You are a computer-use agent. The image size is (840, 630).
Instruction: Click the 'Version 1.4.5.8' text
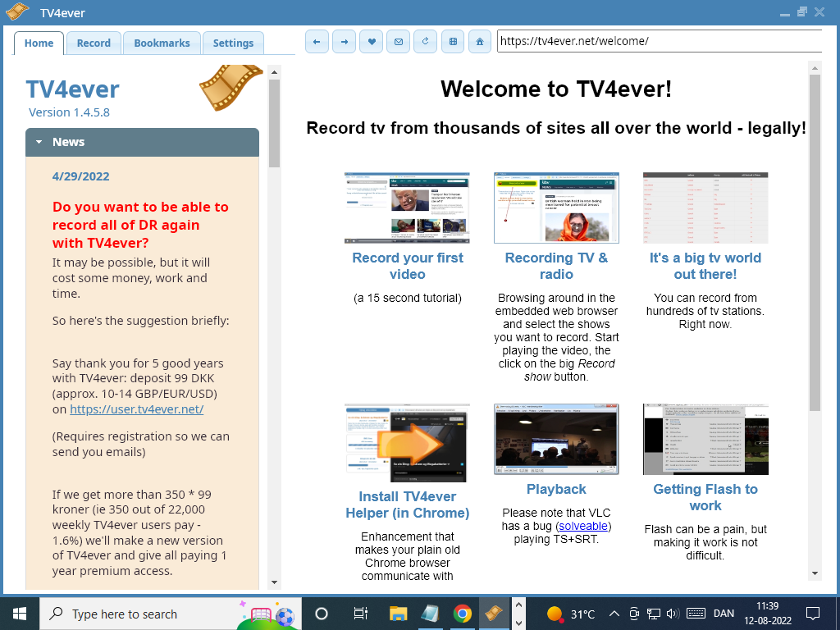point(69,112)
